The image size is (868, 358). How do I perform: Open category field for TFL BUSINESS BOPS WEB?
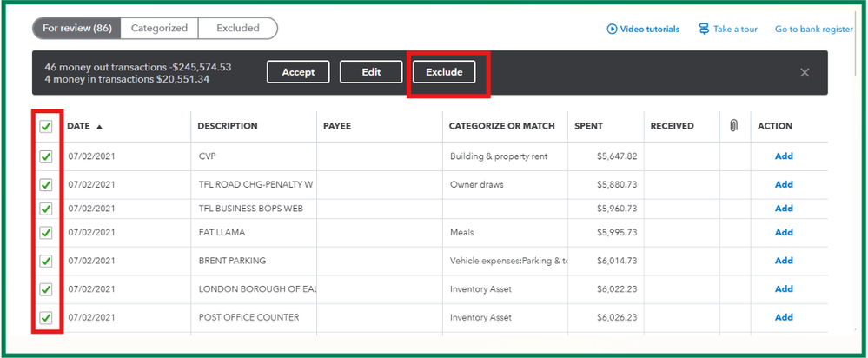(505, 209)
